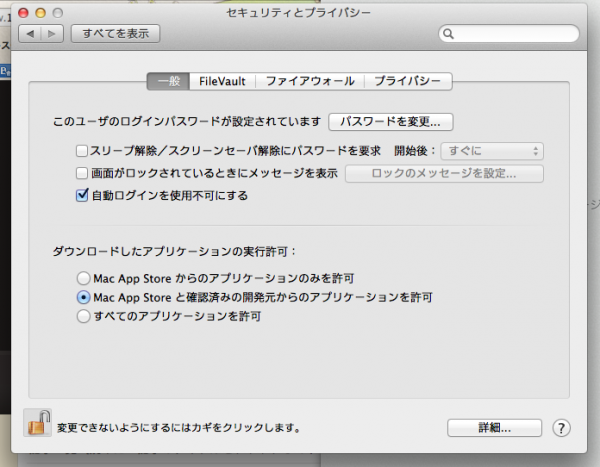Choose Mac App Store と確認済みの開発元 option

point(83,297)
